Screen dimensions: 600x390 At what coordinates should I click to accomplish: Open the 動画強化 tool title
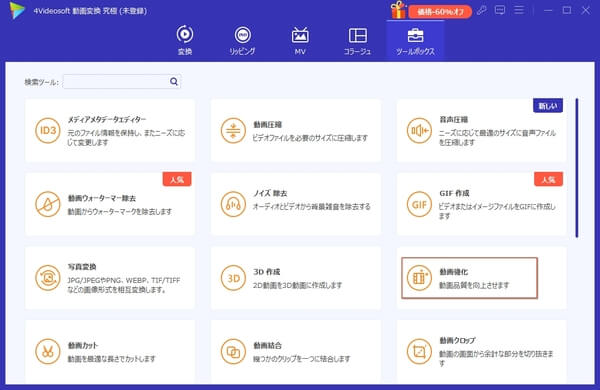453,272
